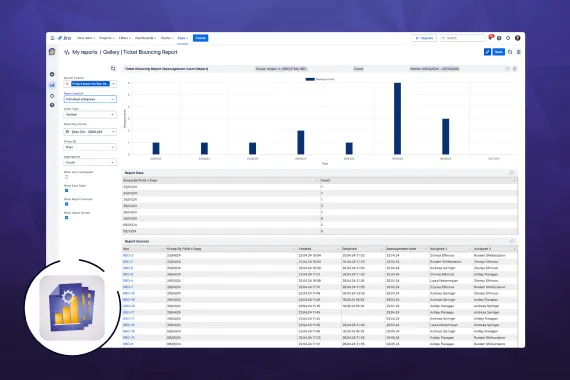Viewport: 570px width, 380px height.
Task: Click the blue Create button
Action: tap(200, 38)
